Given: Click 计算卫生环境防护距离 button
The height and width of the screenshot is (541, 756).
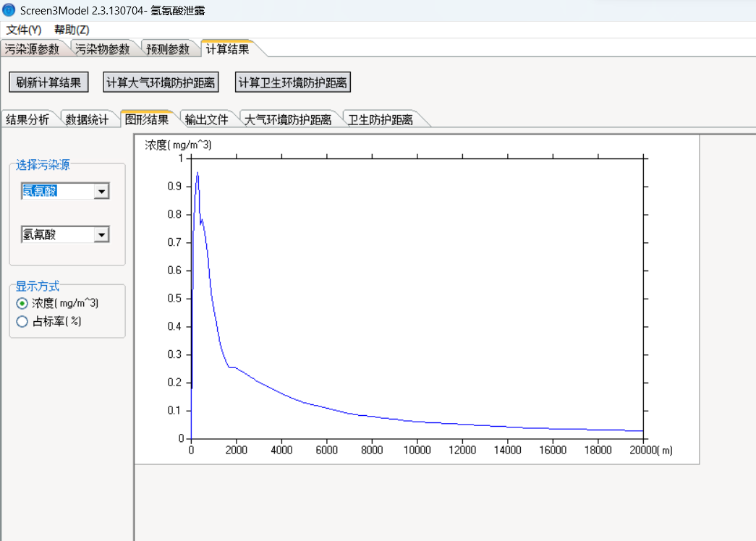Looking at the screenshot, I should tap(293, 82).
